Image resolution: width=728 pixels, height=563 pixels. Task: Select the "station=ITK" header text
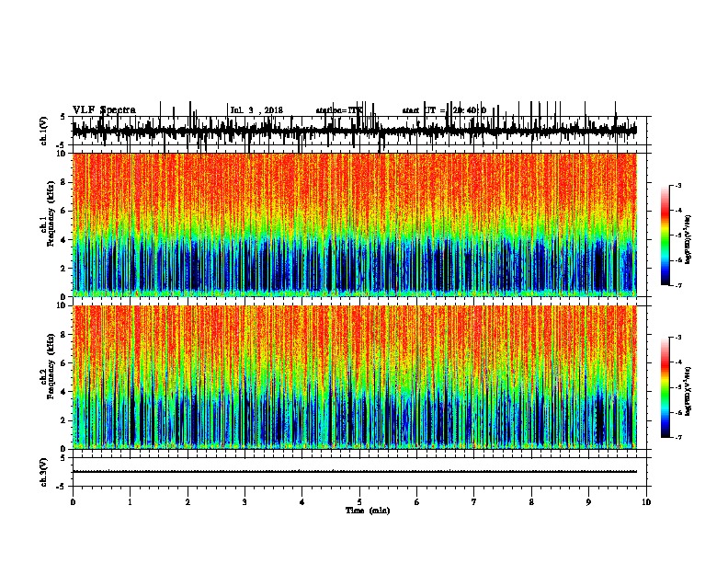pyautogui.click(x=339, y=110)
